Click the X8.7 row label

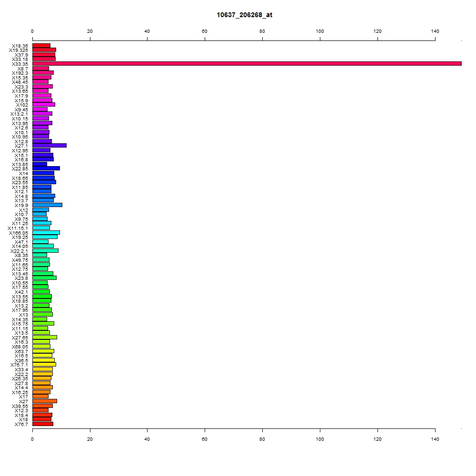click(x=23, y=69)
